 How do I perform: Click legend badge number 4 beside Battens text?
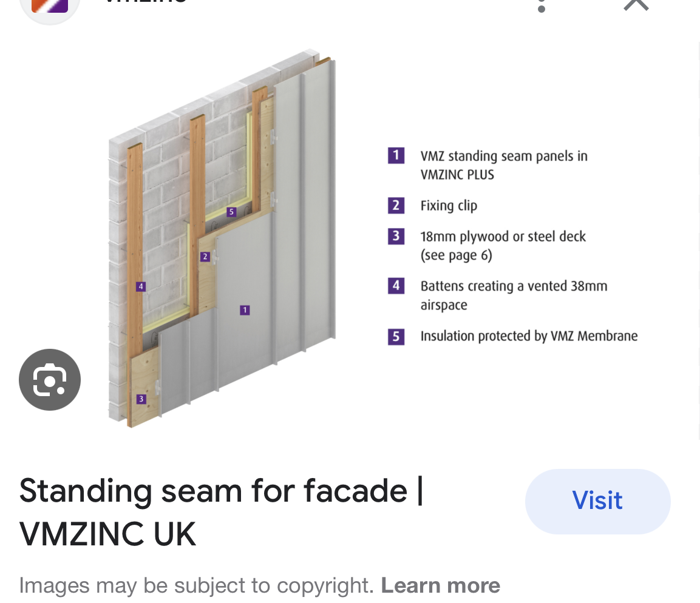(396, 285)
